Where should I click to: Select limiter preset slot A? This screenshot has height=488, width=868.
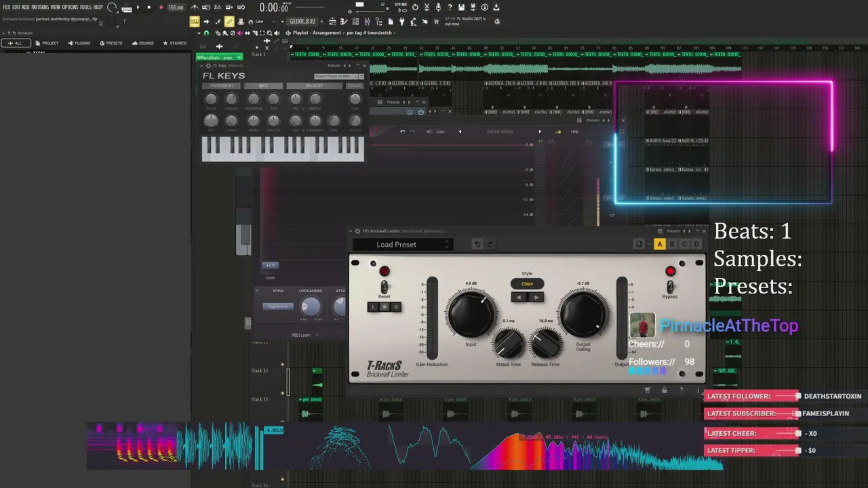pos(660,244)
